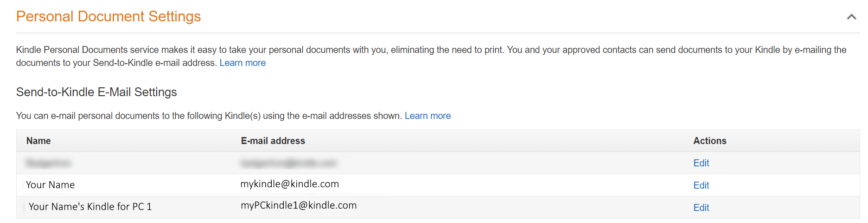Open Learn more link about Send-to-Kindle address

pyautogui.click(x=243, y=63)
